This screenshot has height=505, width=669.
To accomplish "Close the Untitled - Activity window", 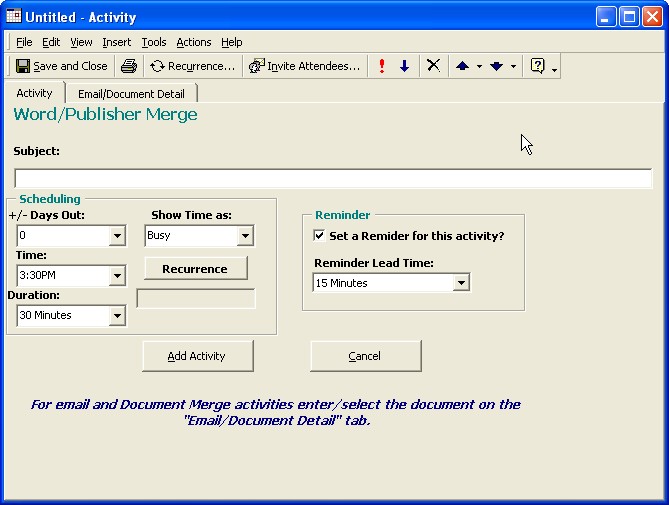I will 652,17.
